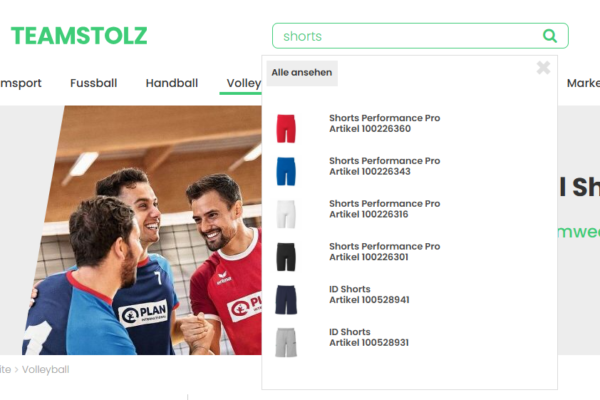Open the Handball menu item
This screenshot has height=400, width=600.
pyautogui.click(x=172, y=83)
